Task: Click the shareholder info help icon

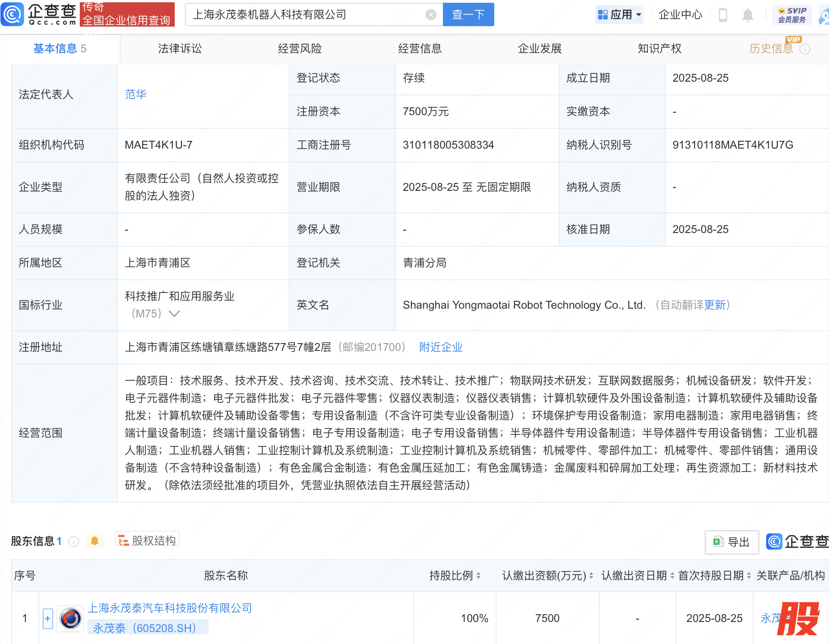Action: pyautogui.click(x=73, y=542)
